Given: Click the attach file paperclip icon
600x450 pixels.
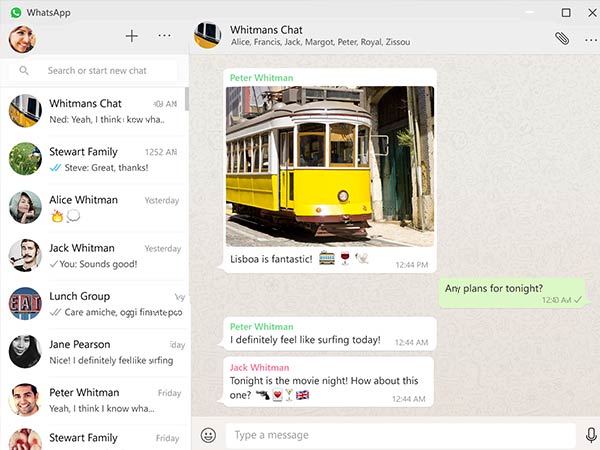Looking at the screenshot, I should coord(562,37).
